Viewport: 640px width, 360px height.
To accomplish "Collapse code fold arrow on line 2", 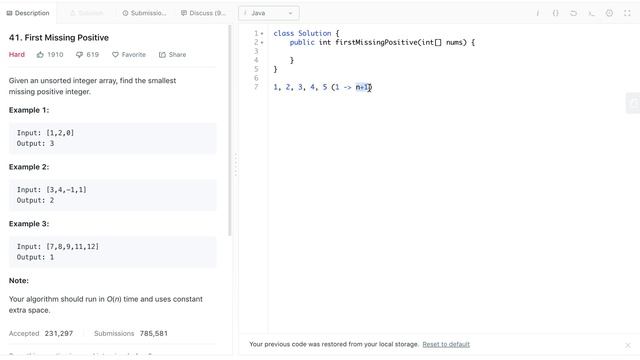I will [x=262, y=42].
